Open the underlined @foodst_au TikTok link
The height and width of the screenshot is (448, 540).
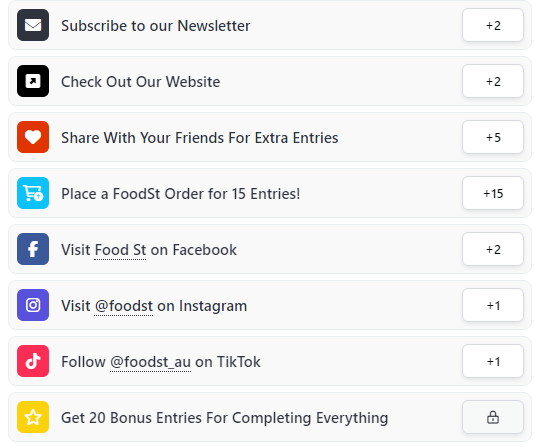150,362
